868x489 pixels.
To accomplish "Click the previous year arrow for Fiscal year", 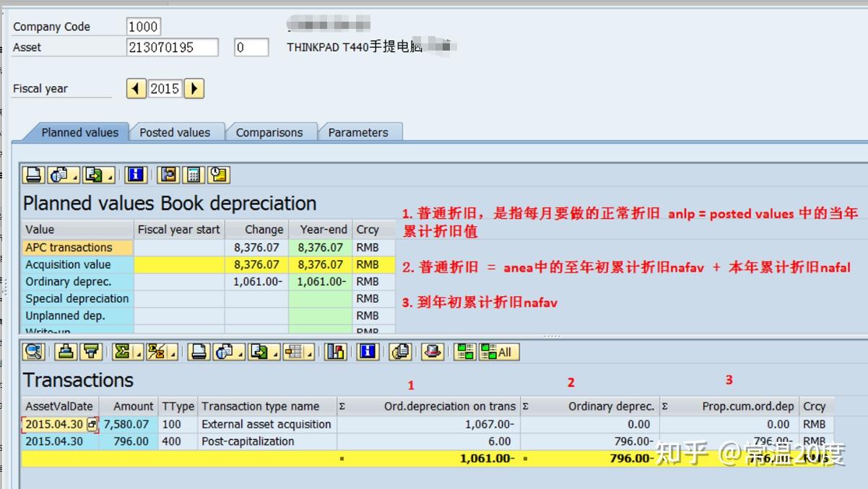I will pos(136,87).
